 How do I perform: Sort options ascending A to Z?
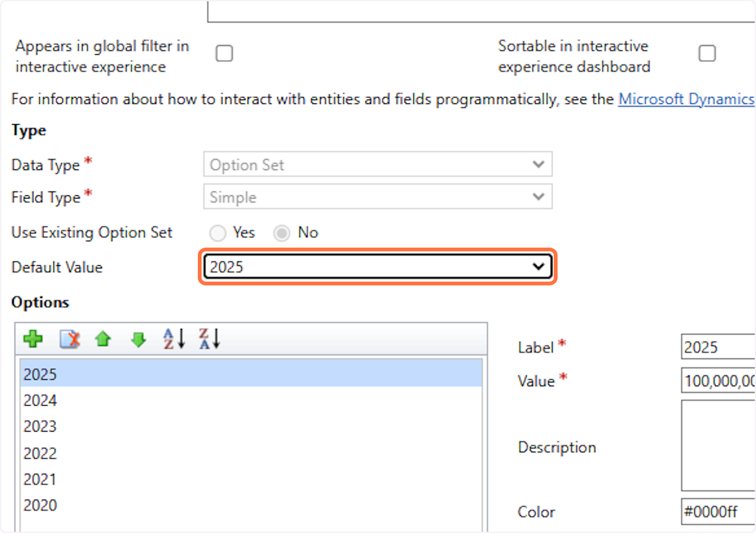pyautogui.click(x=174, y=339)
